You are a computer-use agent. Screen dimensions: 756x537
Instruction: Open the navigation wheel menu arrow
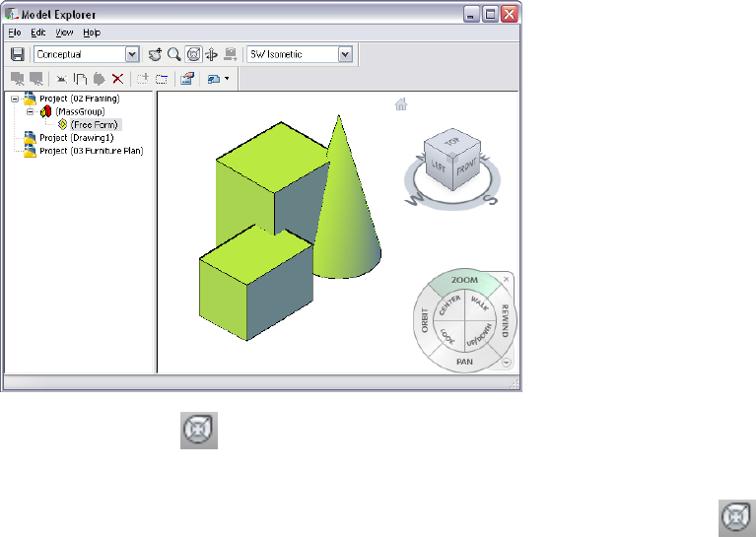pos(507,363)
